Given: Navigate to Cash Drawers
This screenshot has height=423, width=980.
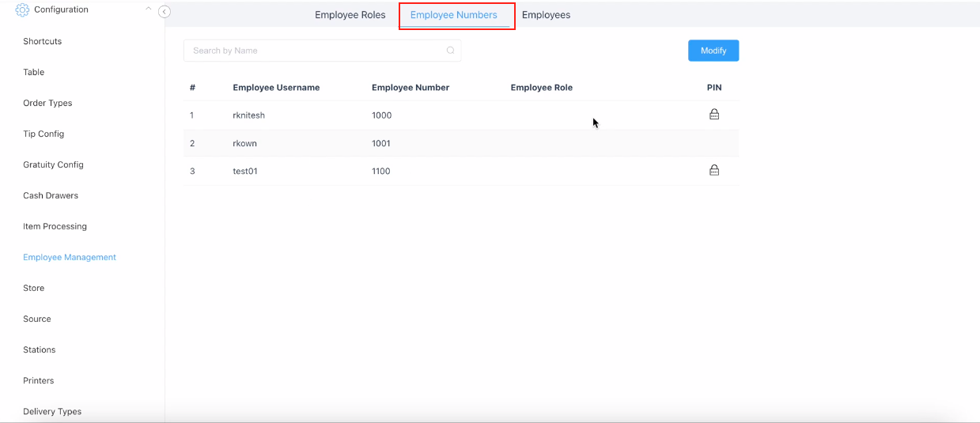Looking at the screenshot, I should pos(51,195).
